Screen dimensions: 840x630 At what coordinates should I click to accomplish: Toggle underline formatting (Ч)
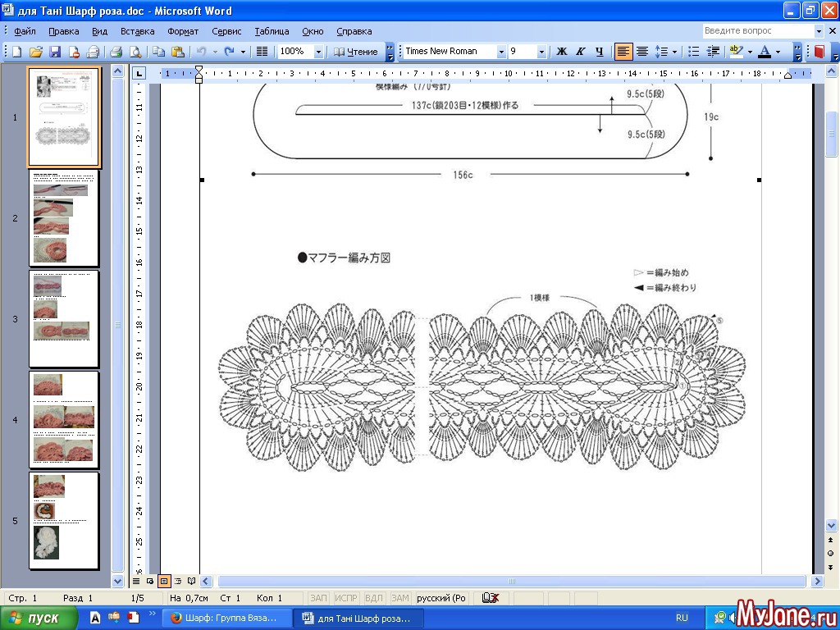tap(600, 52)
